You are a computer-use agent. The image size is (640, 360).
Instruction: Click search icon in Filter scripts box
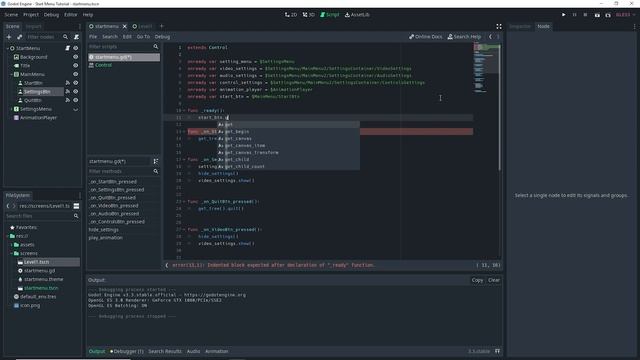coord(156,47)
